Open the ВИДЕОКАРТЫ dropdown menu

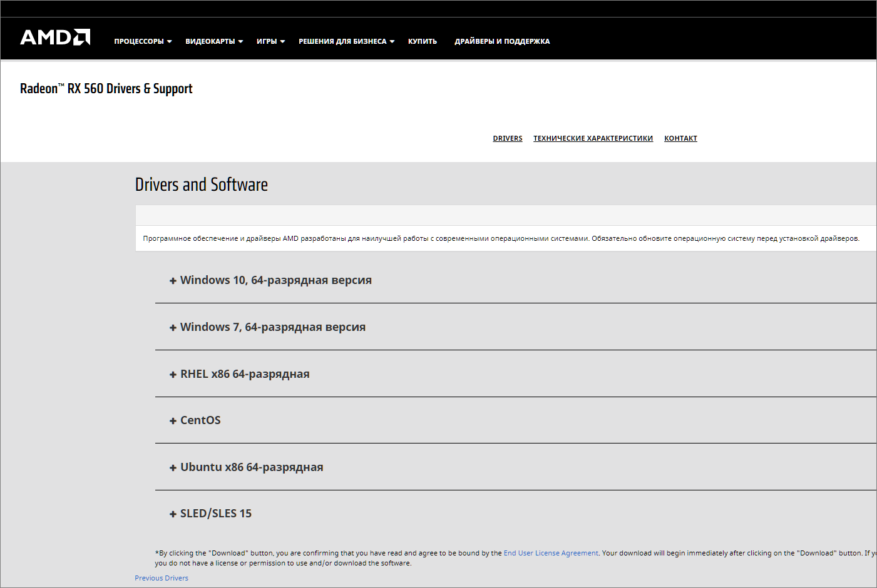click(214, 41)
